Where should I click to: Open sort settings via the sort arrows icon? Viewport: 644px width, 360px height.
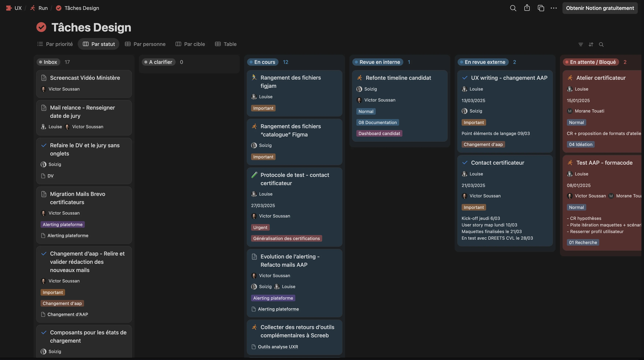(591, 44)
